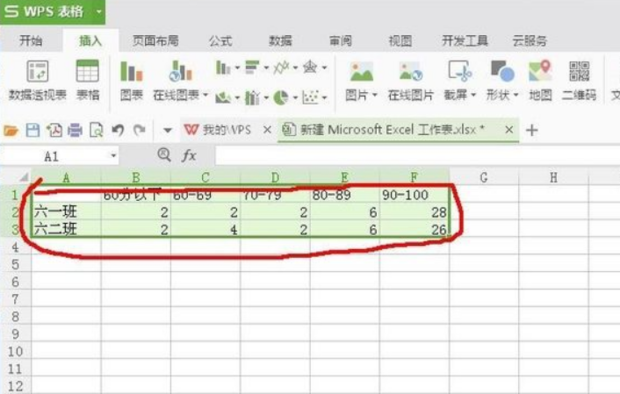Switch to the 开发工具 tab

pyautogui.click(x=465, y=40)
